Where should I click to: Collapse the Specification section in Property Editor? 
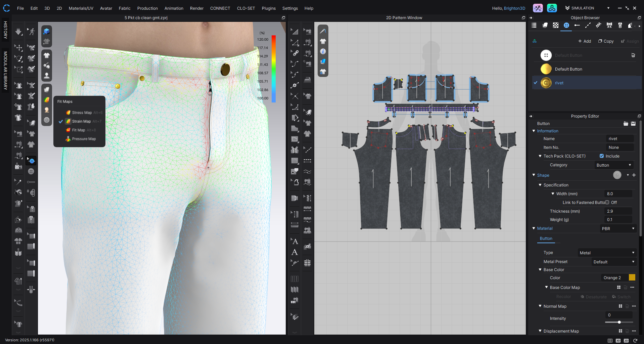pos(540,185)
